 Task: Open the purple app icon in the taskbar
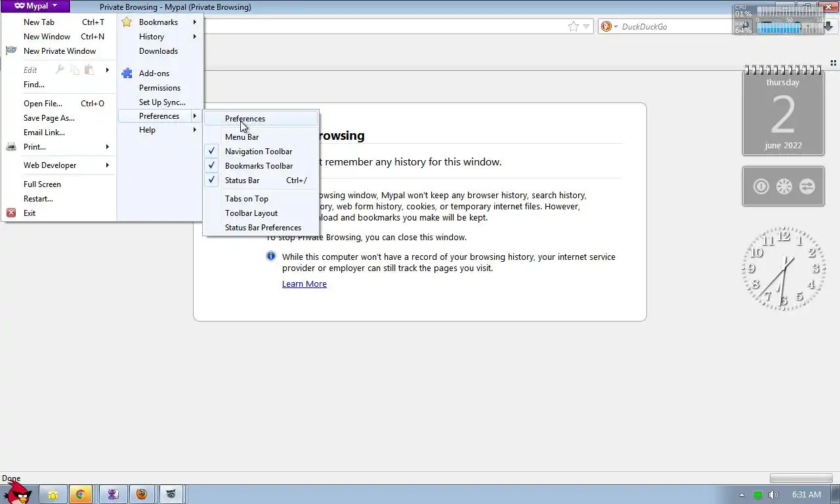tap(112, 494)
